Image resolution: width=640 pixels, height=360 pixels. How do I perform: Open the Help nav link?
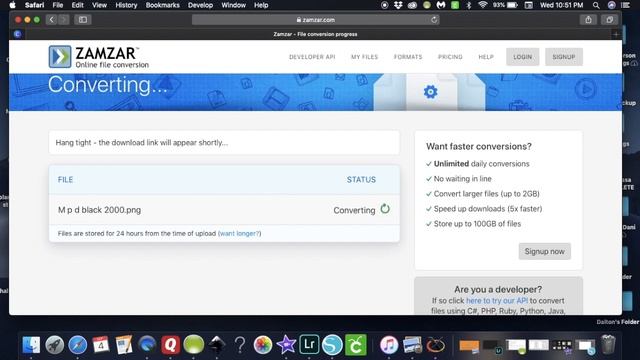[x=486, y=57]
